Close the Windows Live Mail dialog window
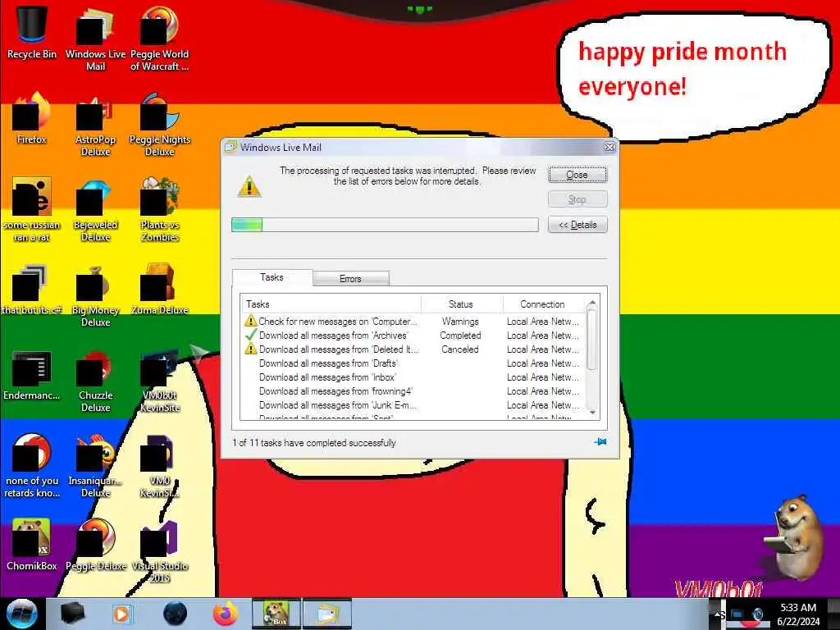The image size is (840, 630). 609,148
